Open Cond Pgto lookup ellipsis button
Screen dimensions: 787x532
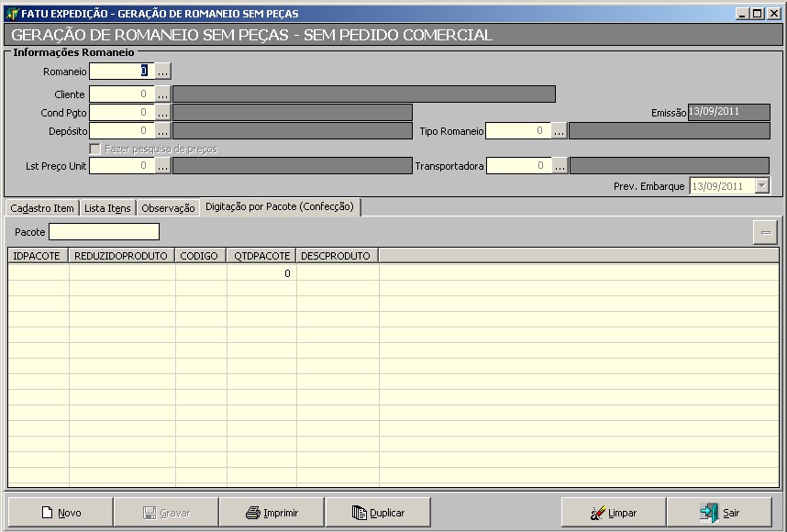coord(162,112)
